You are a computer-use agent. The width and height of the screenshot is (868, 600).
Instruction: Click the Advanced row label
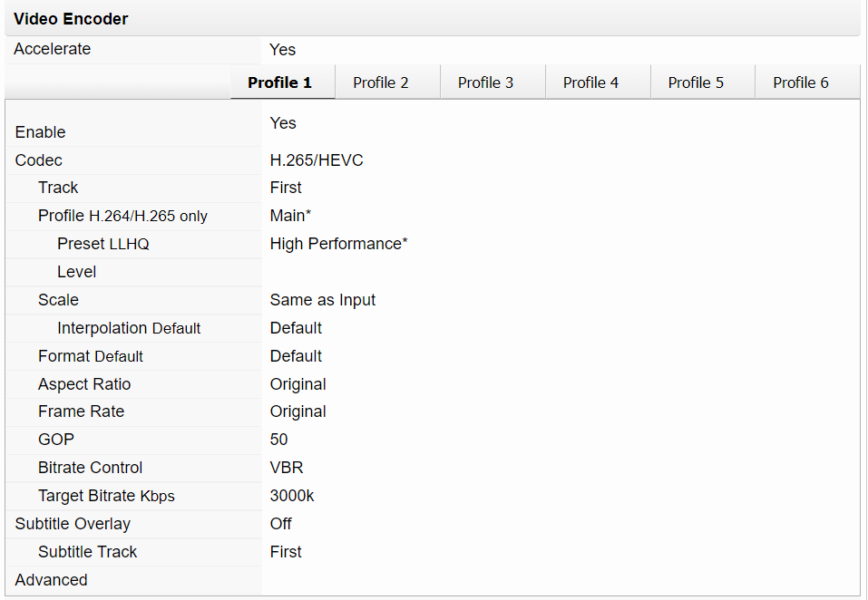[52, 580]
